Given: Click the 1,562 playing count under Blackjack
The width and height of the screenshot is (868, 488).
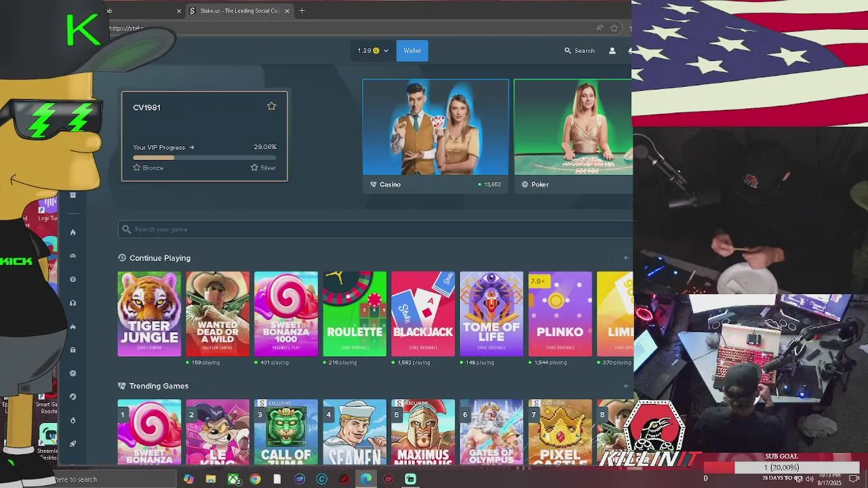Looking at the screenshot, I should [x=414, y=363].
